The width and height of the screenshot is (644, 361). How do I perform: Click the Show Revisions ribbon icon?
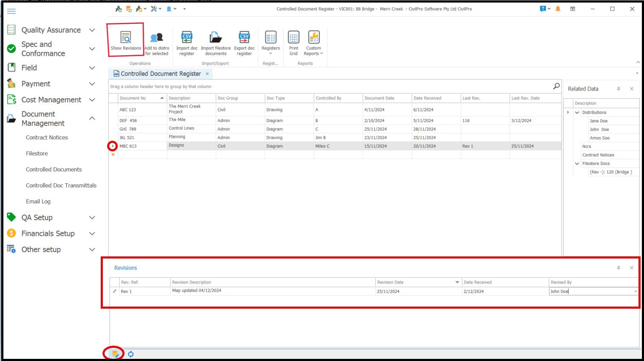pos(125,38)
